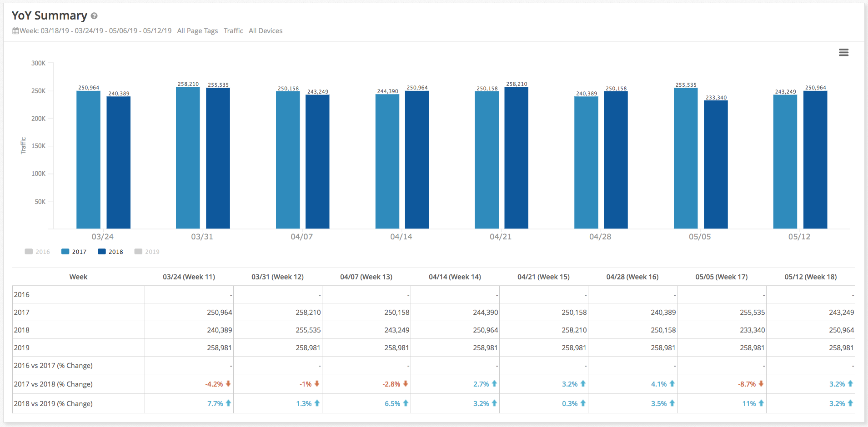Screen dimensions: 868x427
Task: Select the 03/31 (Week 12) column header
Action: click(278, 277)
